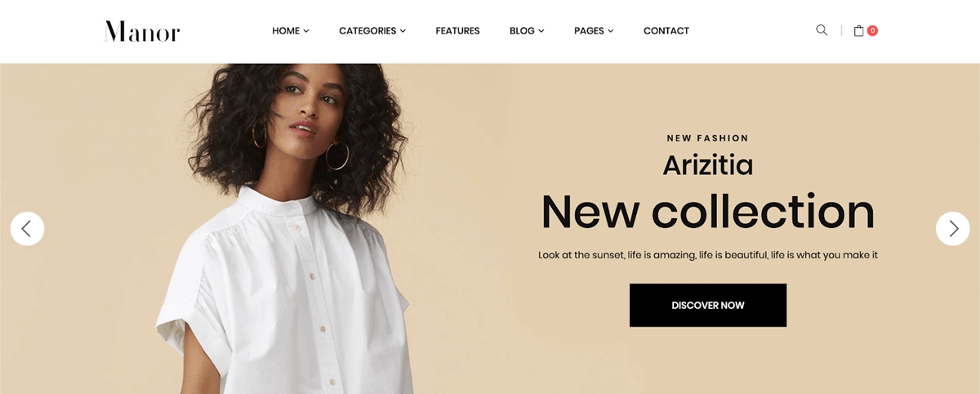This screenshot has width=980, height=394.
Task: Open the FEATURES menu item
Action: [x=457, y=31]
